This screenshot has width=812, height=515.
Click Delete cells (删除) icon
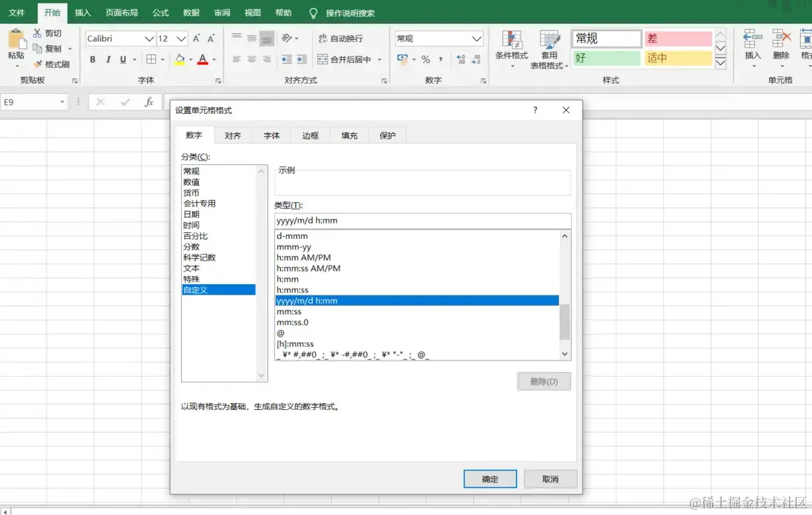(x=781, y=44)
